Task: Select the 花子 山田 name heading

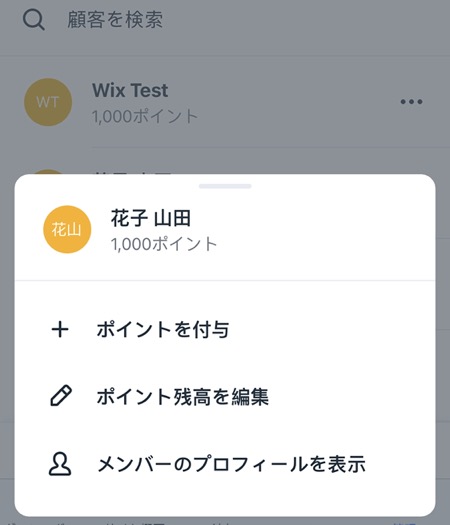Action: (151, 218)
